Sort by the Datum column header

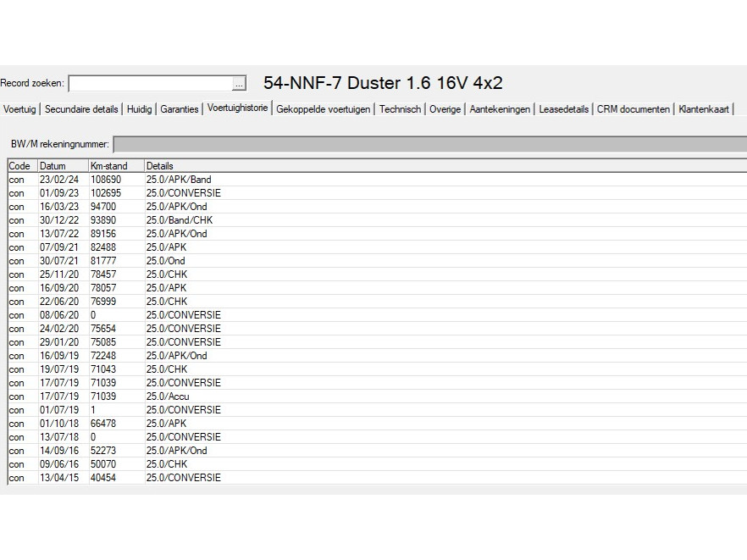click(63, 166)
